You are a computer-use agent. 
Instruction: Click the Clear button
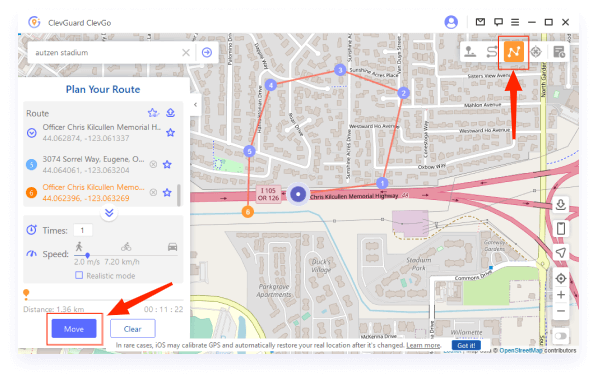coord(132,329)
